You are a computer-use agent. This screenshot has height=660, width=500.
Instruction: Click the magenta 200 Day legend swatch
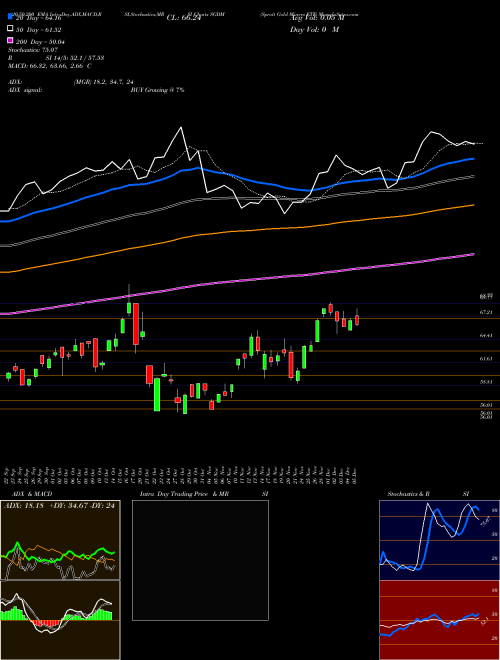click(10, 41)
